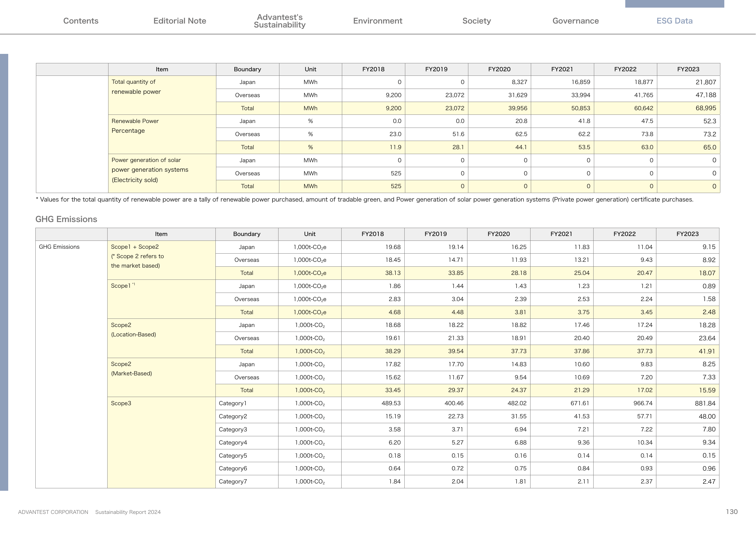Screen dimensions: 756x534
Task: Click the page number 130
Action: click(732, 512)
